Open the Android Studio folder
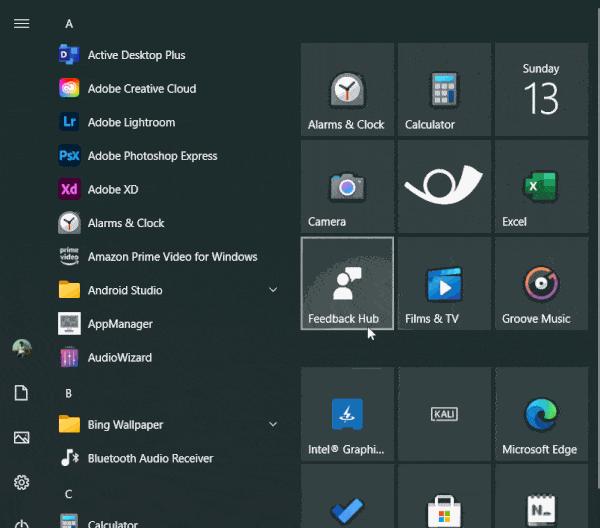 [168, 290]
